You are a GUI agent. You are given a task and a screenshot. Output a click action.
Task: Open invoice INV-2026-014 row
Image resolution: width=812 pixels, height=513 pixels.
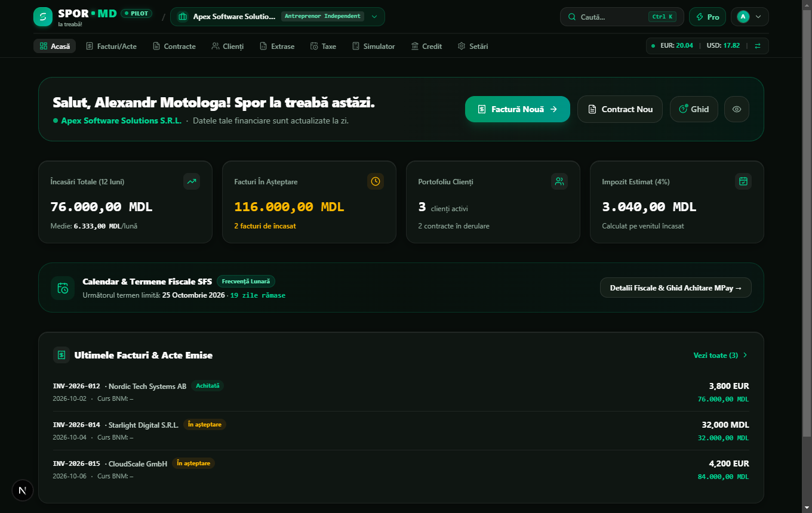pyautogui.click(x=401, y=431)
